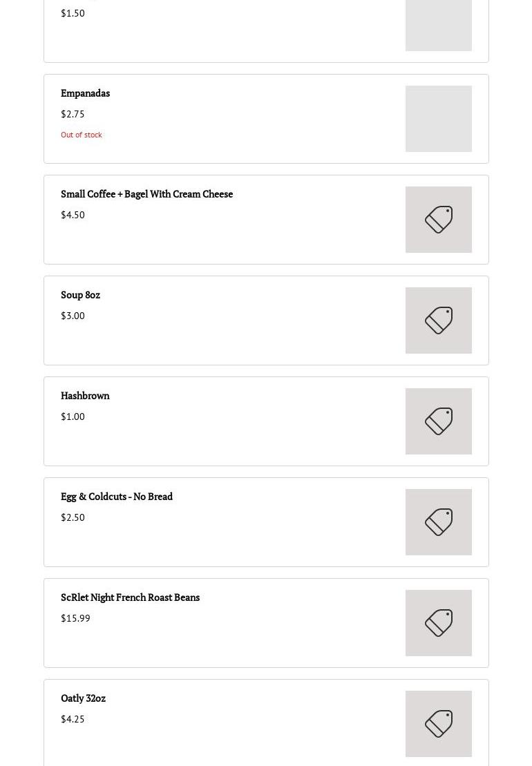Open the Empanadas image placeholder

439,119
